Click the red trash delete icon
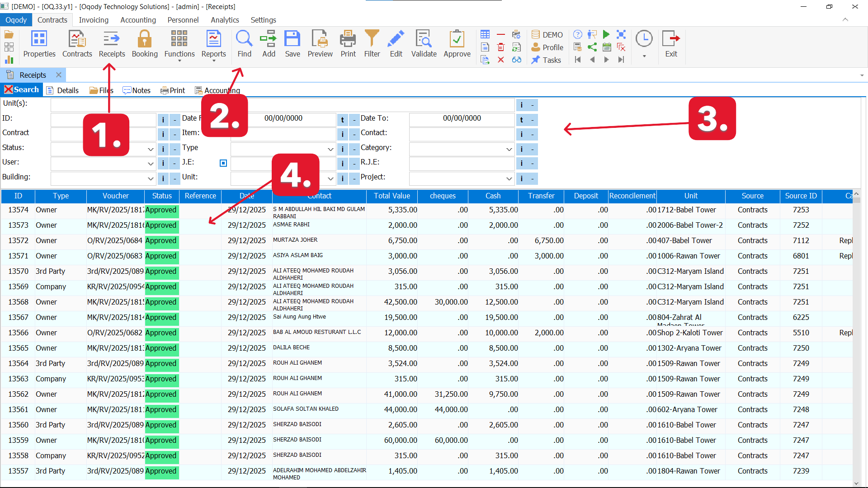The width and height of the screenshot is (868, 488). (500, 47)
